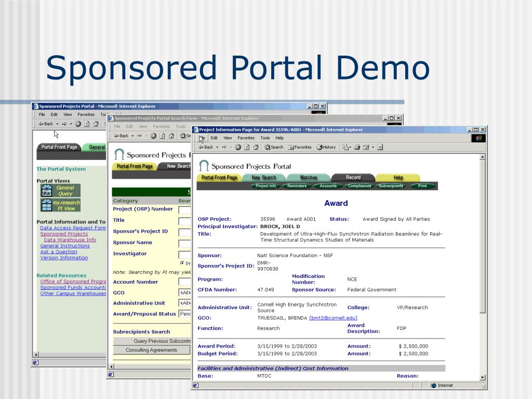The width and height of the screenshot is (532, 399).
Task: Open the History toolbar button
Action: (326, 147)
